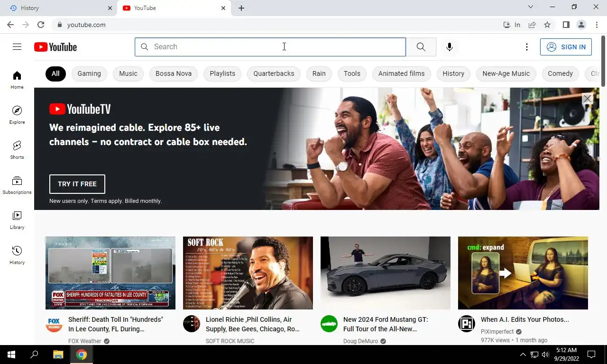Screen dimensions: 607x364
Task: Select the Gaming filter chip
Action: [89, 73]
